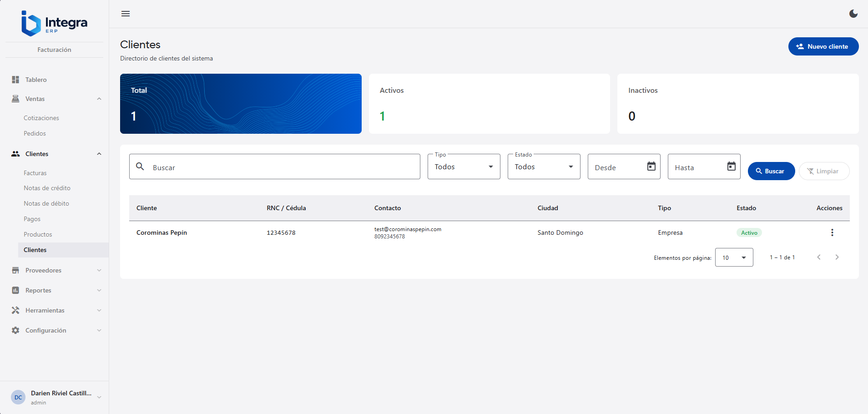Click the Integra ERP logo
Viewport: 868px width, 414px height.
(x=54, y=23)
